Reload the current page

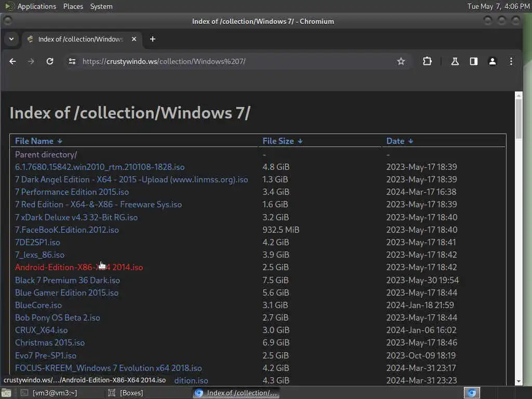50,61
